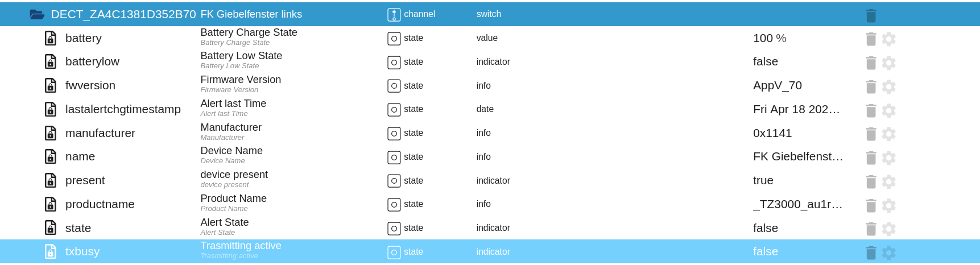
Task: Select the txbusy tree item
Action: click(82, 251)
